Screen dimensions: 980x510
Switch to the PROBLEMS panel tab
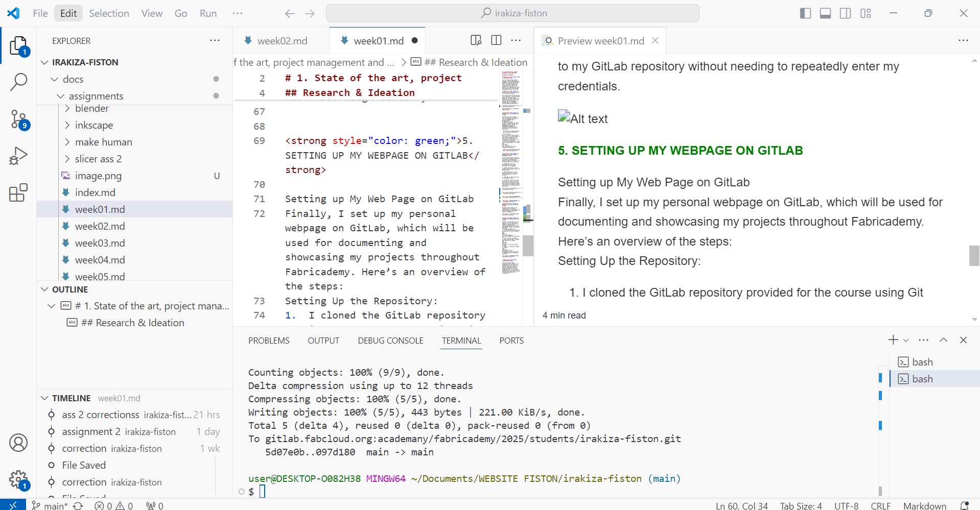pos(269,341)
